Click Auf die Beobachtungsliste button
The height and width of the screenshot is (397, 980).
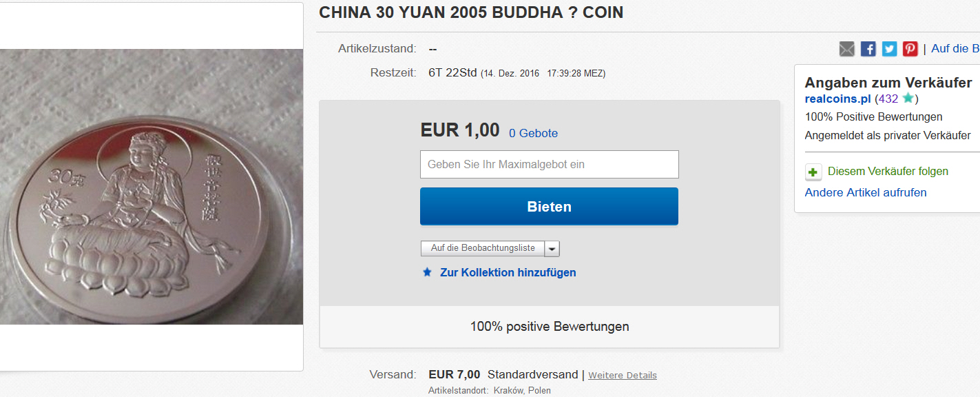[x=483, y=249]
